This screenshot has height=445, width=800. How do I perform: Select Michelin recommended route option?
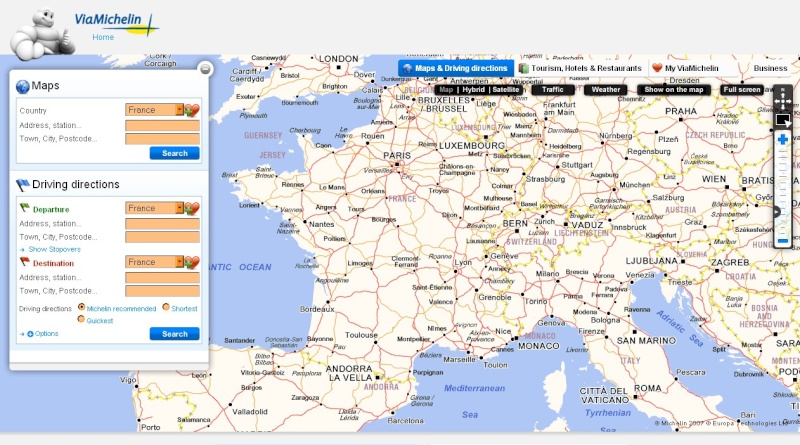pyautogui.click(x=82, y=307)
